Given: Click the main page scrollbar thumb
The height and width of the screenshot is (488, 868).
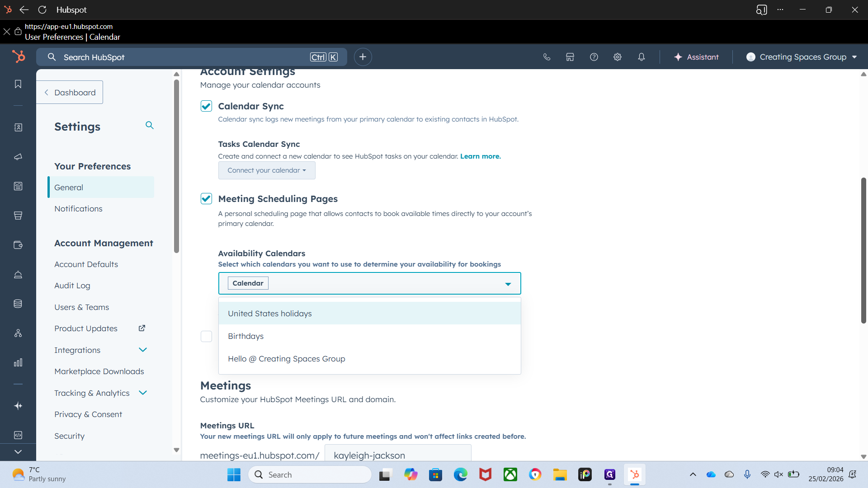Looking at the screenshot, I should pos(863,250).
